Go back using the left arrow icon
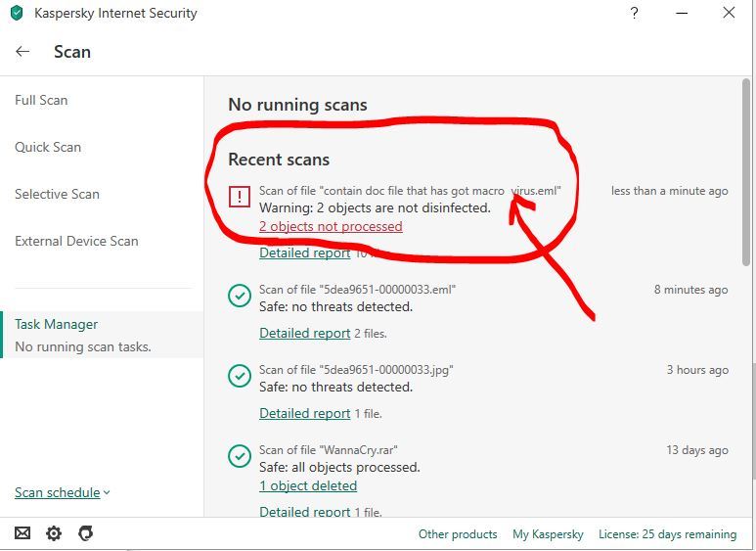Viewport: 756px width, 551px height. coord(22,51)
